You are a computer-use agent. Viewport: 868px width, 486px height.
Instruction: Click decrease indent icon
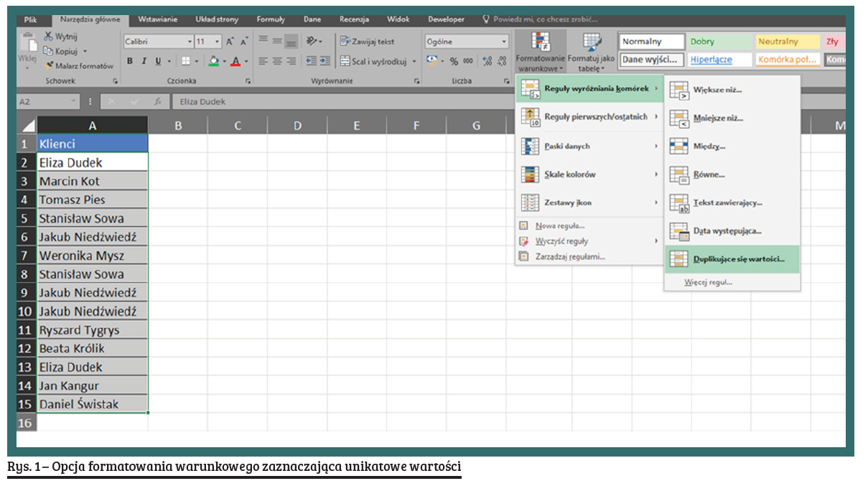312,62
